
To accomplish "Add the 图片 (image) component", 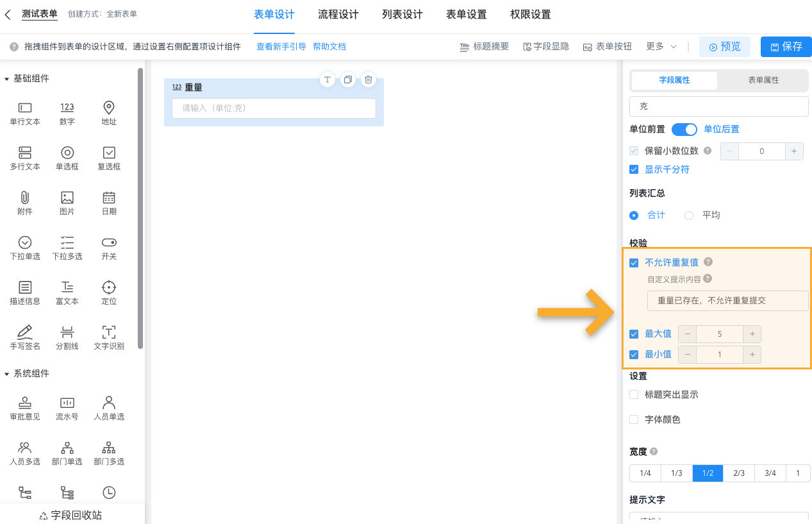I will [67, 203].
